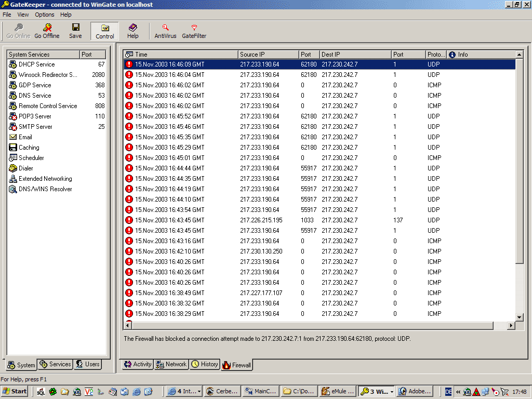Open the View menu
The width and height of the screenshot is (532, 399).
(23, 15)
